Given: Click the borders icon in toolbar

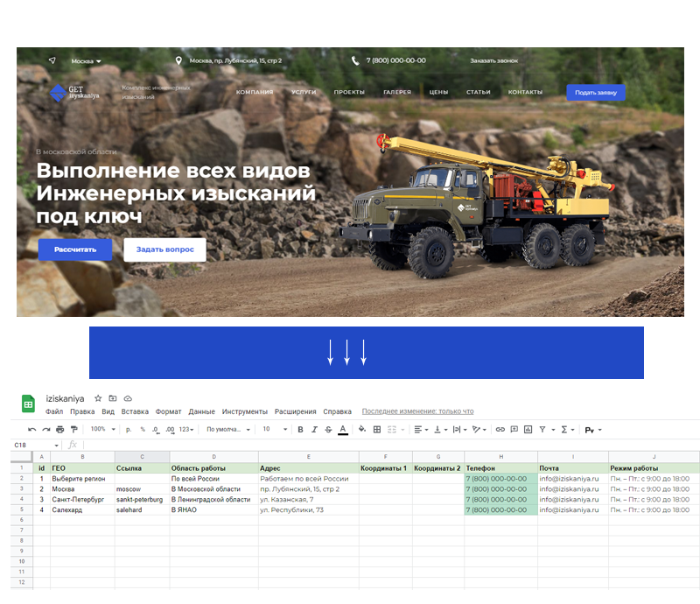Looking at the screenshot, I should click(377, 430).
